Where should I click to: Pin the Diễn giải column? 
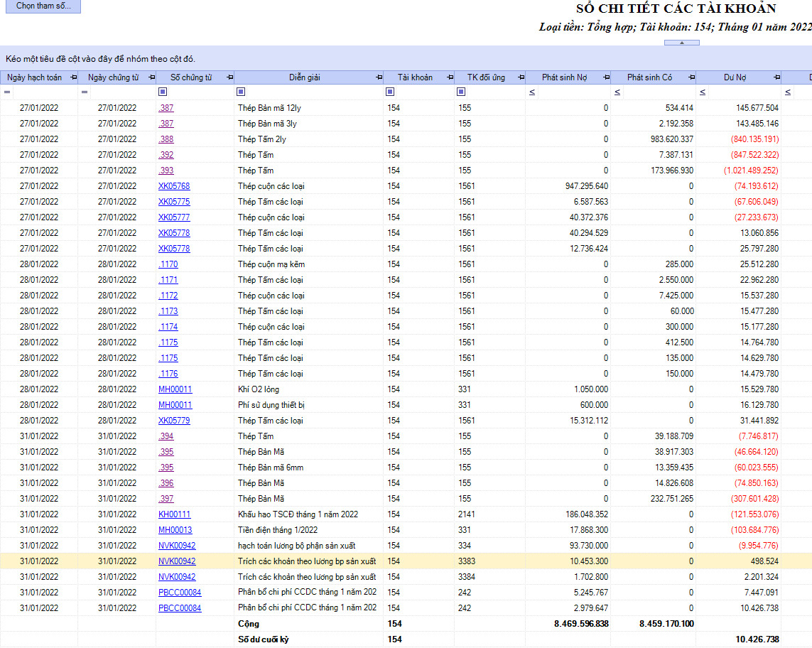379,77
